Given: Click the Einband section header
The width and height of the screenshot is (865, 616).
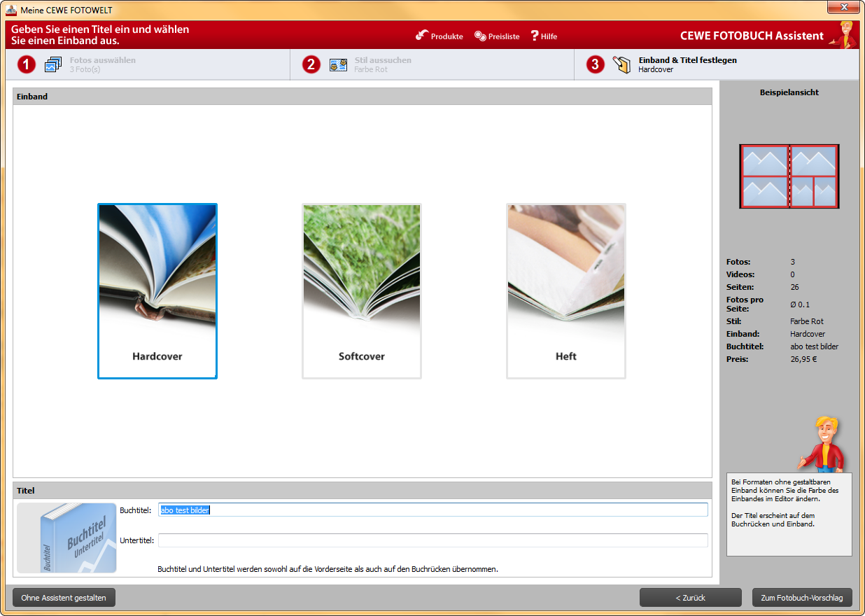Looking at the screenshot, I should 363,96.
